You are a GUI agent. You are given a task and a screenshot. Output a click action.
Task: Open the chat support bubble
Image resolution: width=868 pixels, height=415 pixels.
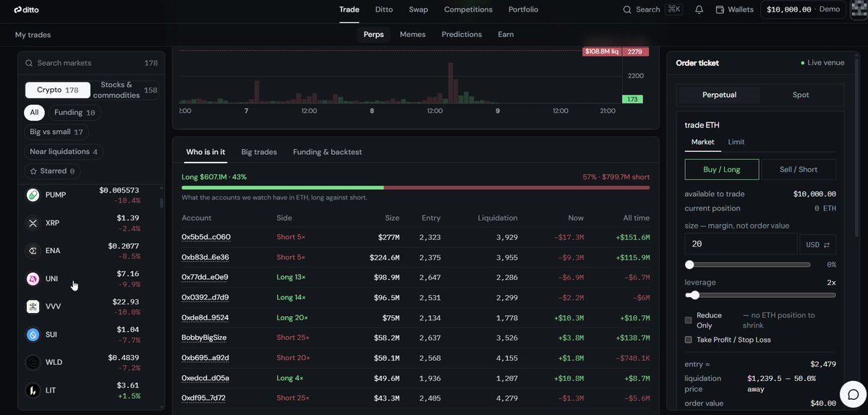click(853, 395)
